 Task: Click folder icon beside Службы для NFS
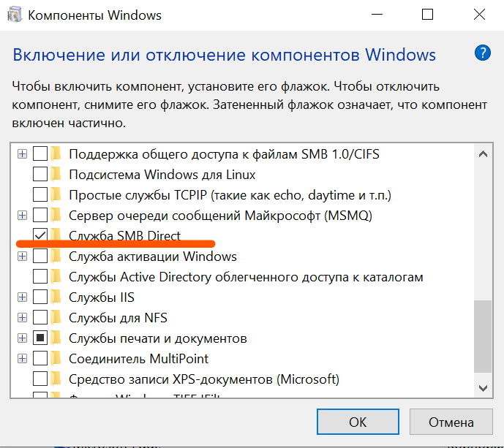57,318
